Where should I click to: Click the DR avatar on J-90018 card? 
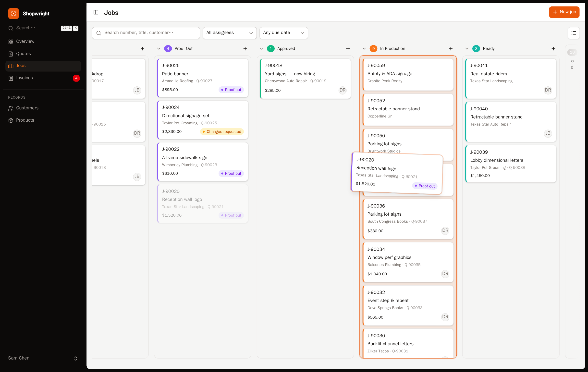coord(343,90)
